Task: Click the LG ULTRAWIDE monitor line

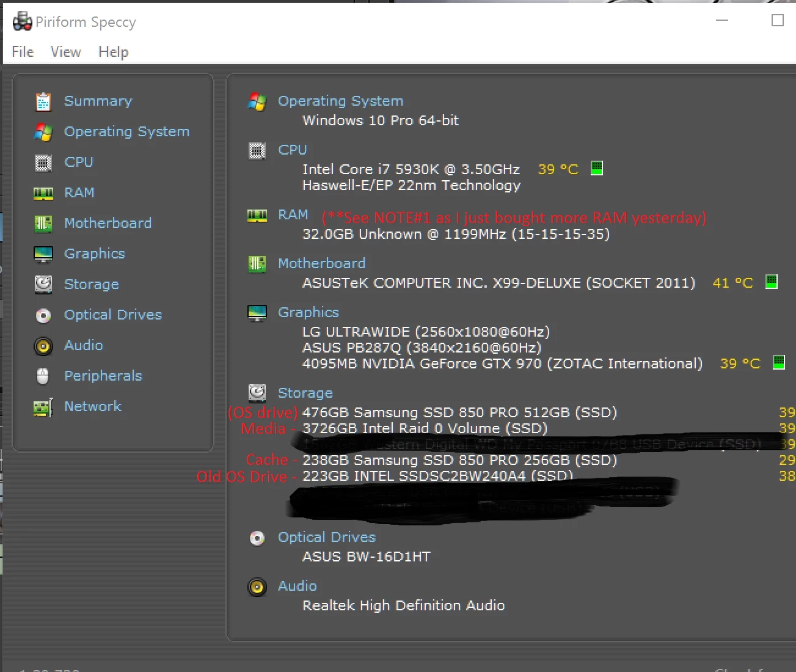Action: point(426,332)
